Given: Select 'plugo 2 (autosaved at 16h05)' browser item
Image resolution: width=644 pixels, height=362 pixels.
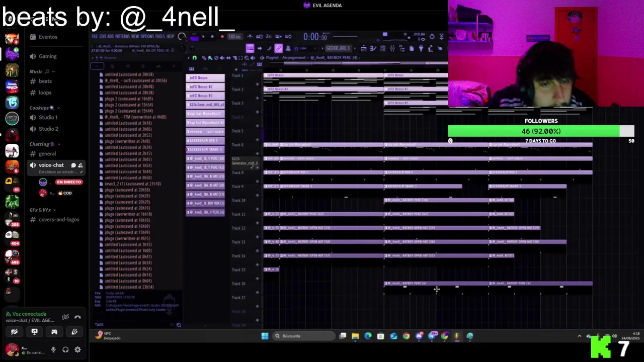Looking at the screenshot, I should (x=129, y=99).
